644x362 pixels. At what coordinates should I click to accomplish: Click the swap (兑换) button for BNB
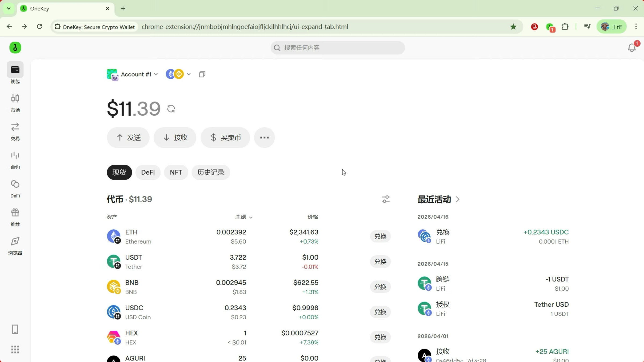380,287
